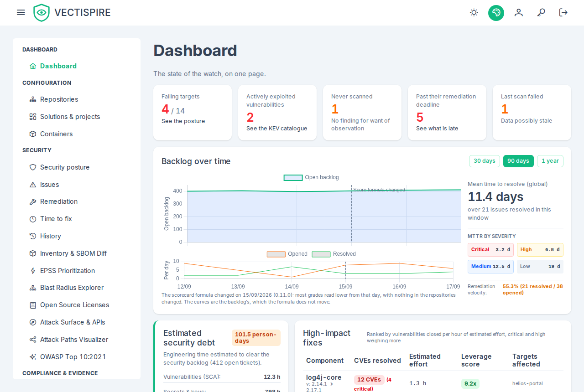
Task: Click the Dashboard home icon in sidebar
Action: point(33,66)
